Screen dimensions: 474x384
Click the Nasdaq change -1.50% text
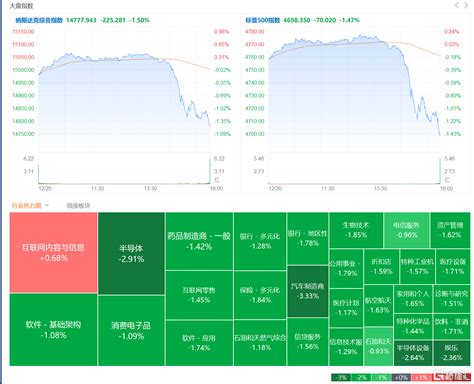coord(139,20)
